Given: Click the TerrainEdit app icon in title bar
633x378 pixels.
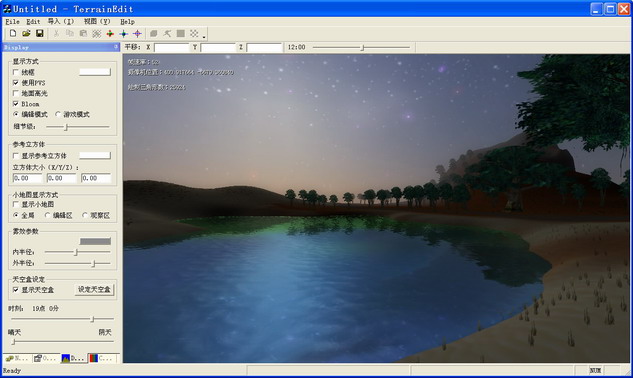Looking at the screenshot, I should [x=7, y=8].
